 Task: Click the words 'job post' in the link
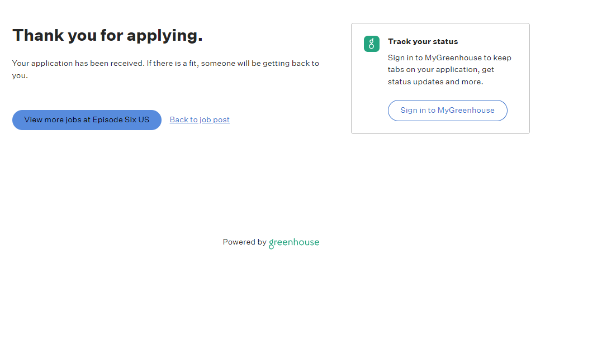click(214, 120)
